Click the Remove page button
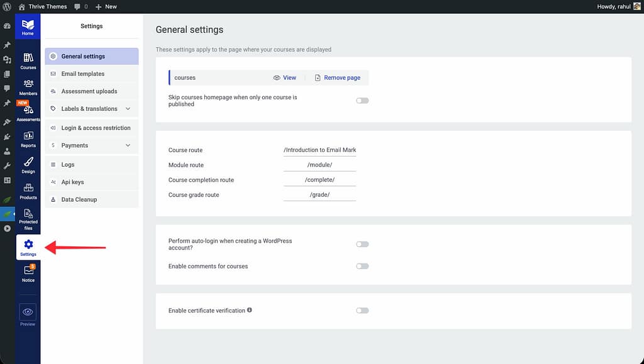 coord(338,78)
